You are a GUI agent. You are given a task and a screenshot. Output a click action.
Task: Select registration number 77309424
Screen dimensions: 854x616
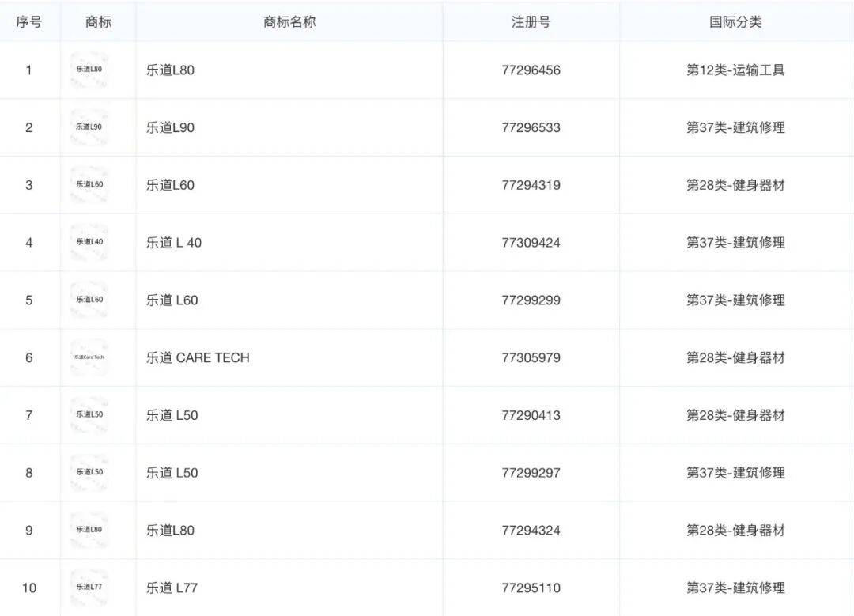coord(531,243)
